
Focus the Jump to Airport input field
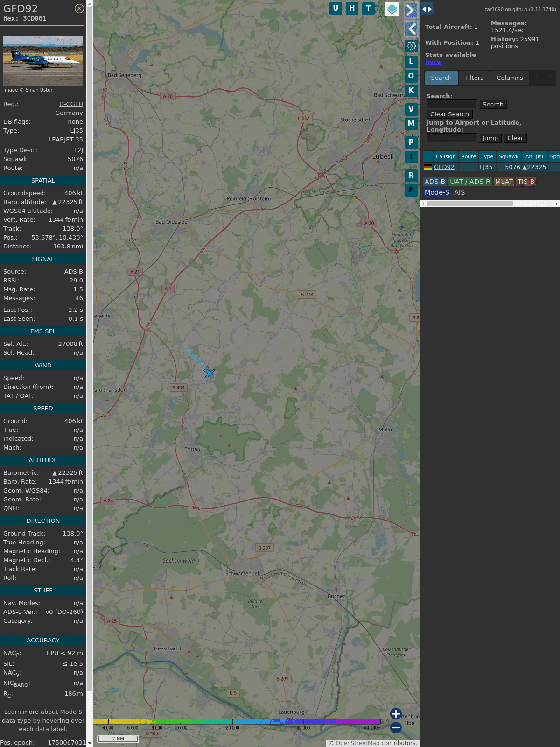point(451,138)
